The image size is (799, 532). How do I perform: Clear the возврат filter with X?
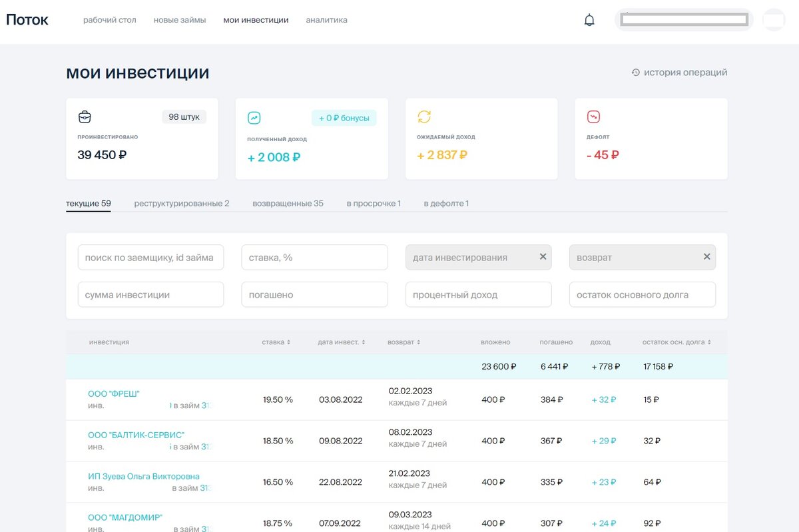click(707, 257)
